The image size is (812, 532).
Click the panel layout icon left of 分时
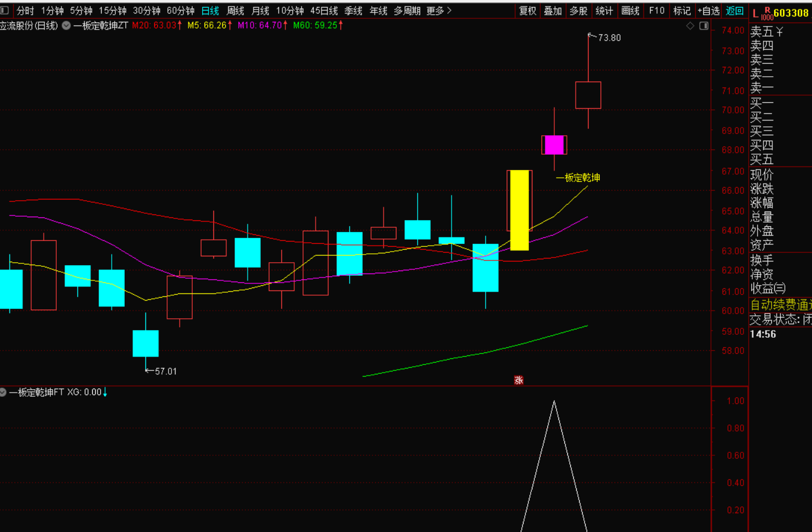click(x=5, y=11)
